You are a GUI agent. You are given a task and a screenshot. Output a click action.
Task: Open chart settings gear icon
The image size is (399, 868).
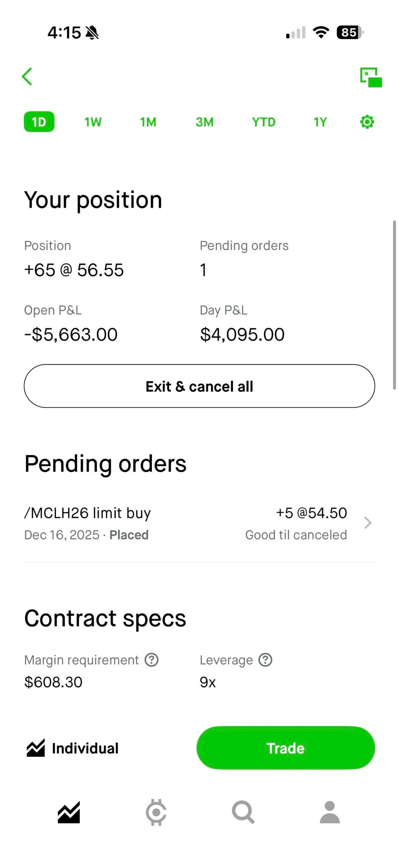(x=367, y=122)
